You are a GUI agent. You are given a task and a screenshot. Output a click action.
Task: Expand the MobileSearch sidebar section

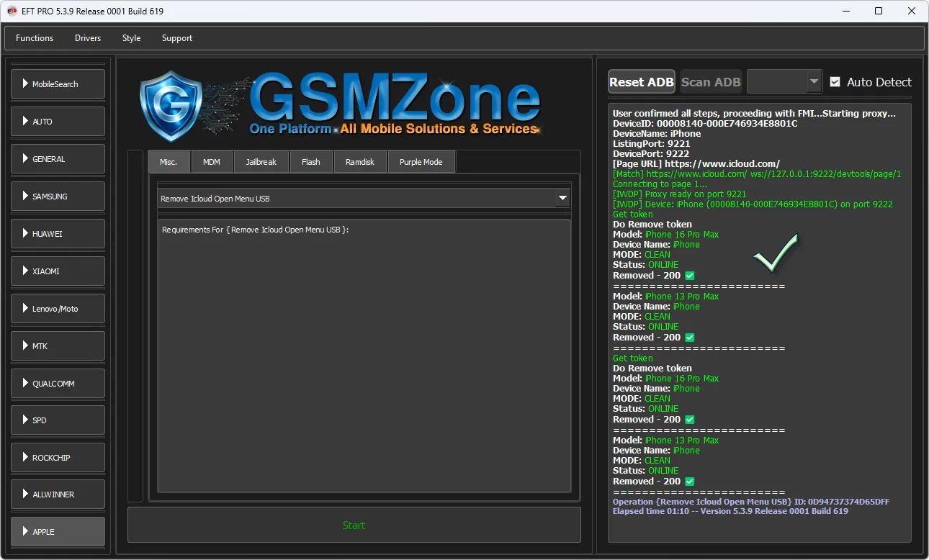(x=58, y=84)
